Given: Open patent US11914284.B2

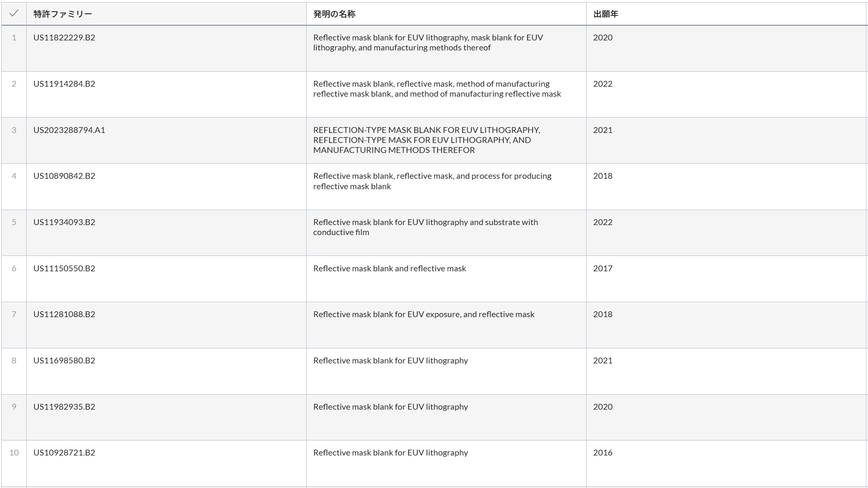Looking at the screenshot, I should tap(64, 84).
